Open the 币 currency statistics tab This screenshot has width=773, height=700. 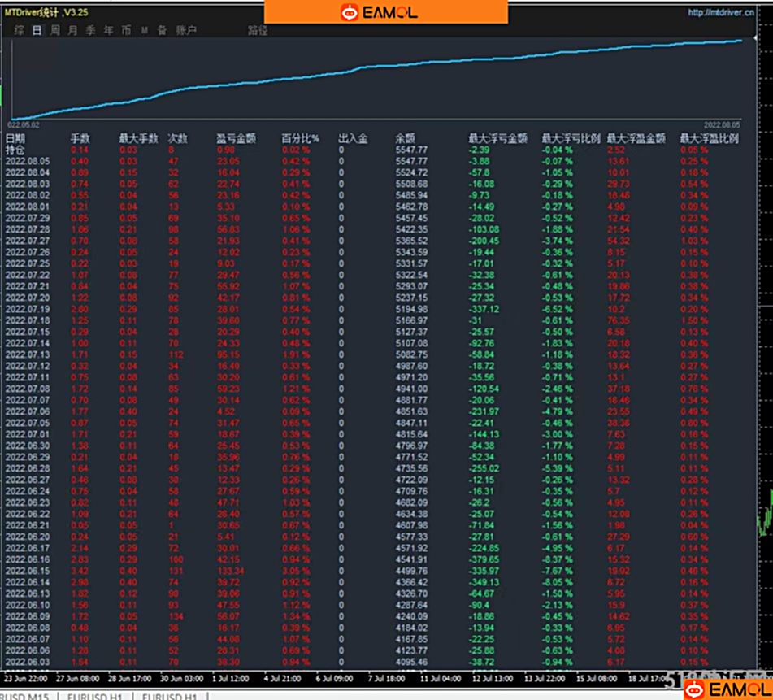126,30
